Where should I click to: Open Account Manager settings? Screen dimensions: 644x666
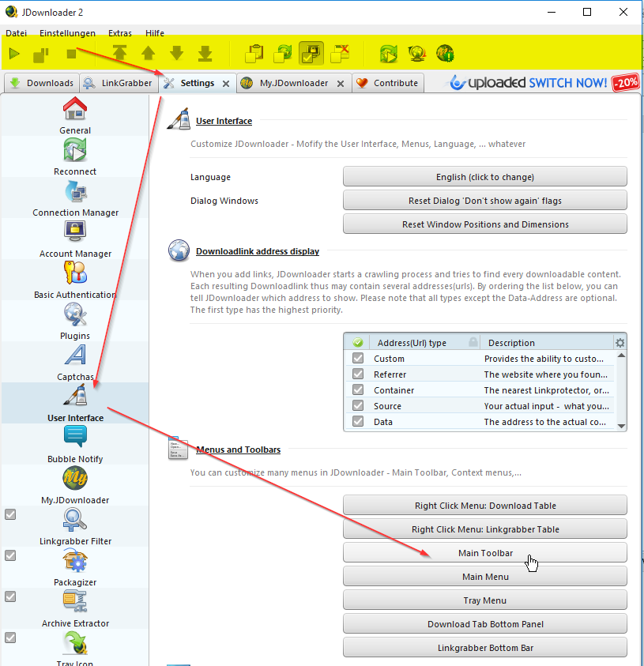[75, 239]
